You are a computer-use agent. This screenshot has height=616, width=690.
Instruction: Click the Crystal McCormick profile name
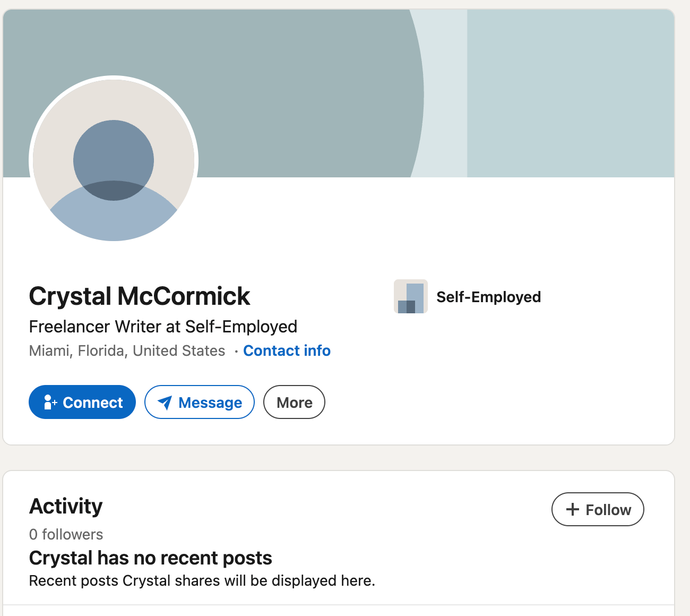tap(139, 296)
